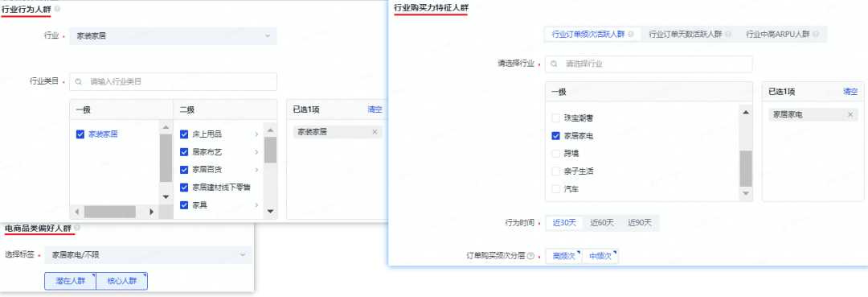
Task: Remove the 家居家电 selected tag
Action: (850, 115)
